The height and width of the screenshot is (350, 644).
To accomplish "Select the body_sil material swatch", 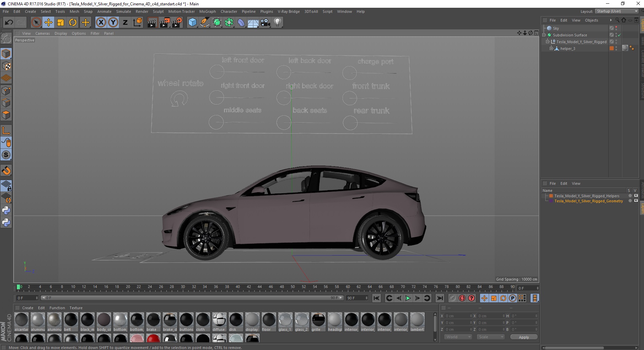I will [104, 322].
